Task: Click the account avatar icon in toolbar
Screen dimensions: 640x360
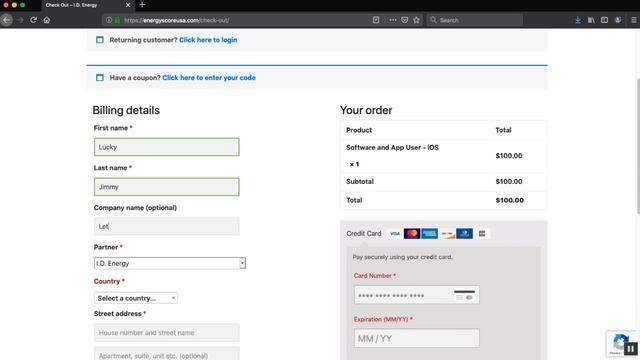Action: pos(618,20)
